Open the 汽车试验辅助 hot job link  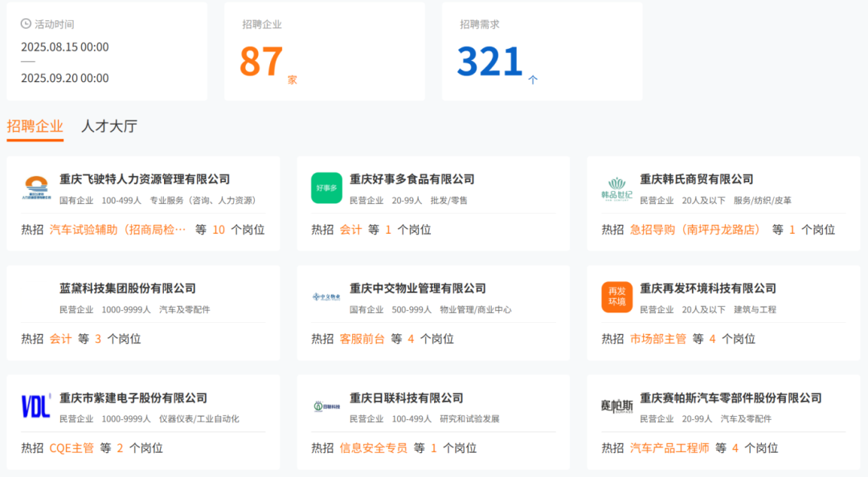(x=117, y=230)
